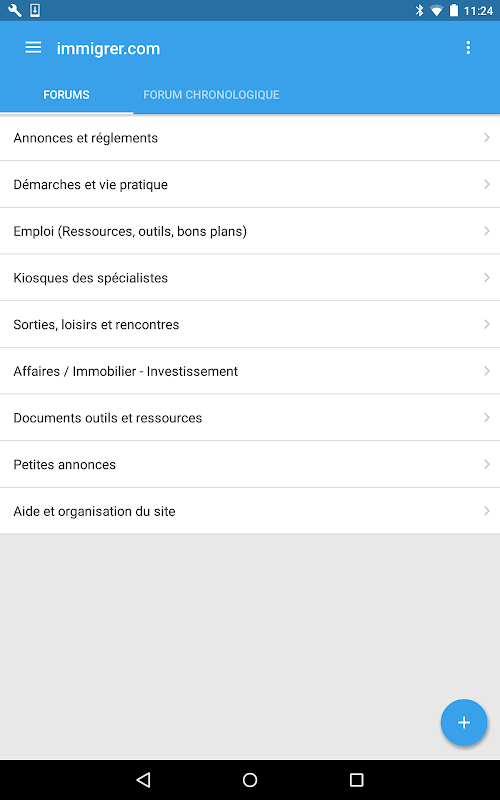Open the three-dot overflow menu
Screen dimensions: 500x800
pyautogui.click(x=468, y=48)
